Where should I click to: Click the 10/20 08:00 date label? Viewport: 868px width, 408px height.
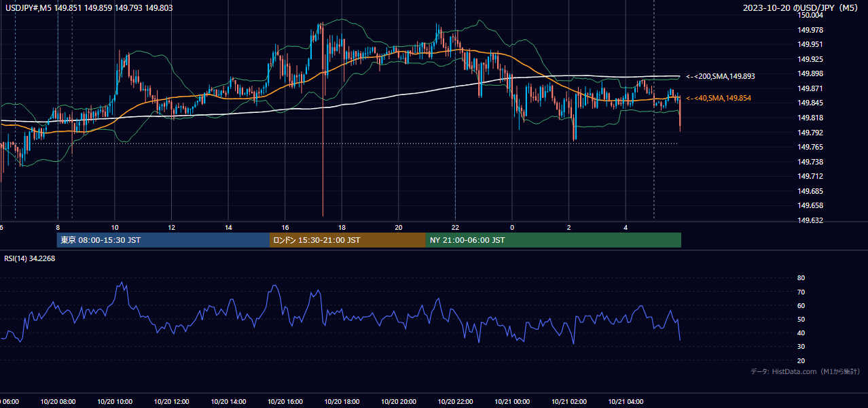(58, 402)
